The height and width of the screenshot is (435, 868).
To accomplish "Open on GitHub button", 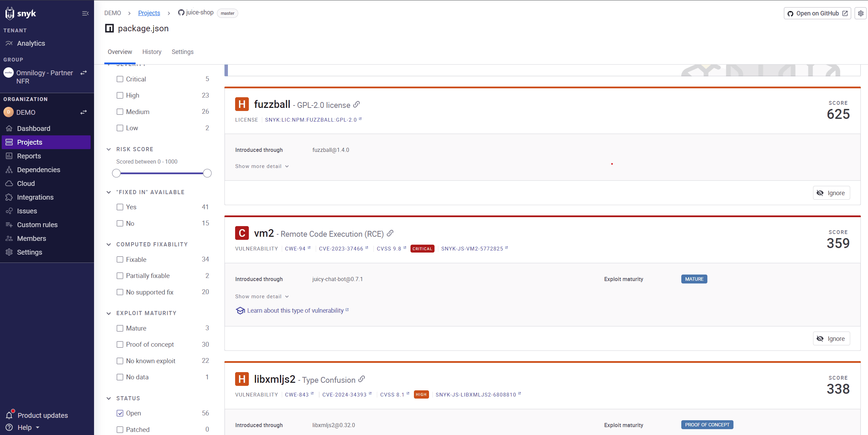I will point(817,13).
